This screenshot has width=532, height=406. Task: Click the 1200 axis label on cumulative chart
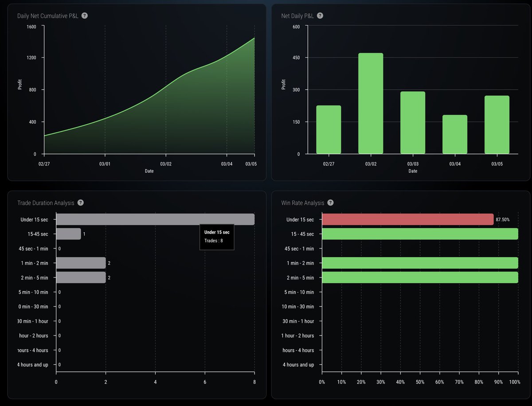click(32, 58)
